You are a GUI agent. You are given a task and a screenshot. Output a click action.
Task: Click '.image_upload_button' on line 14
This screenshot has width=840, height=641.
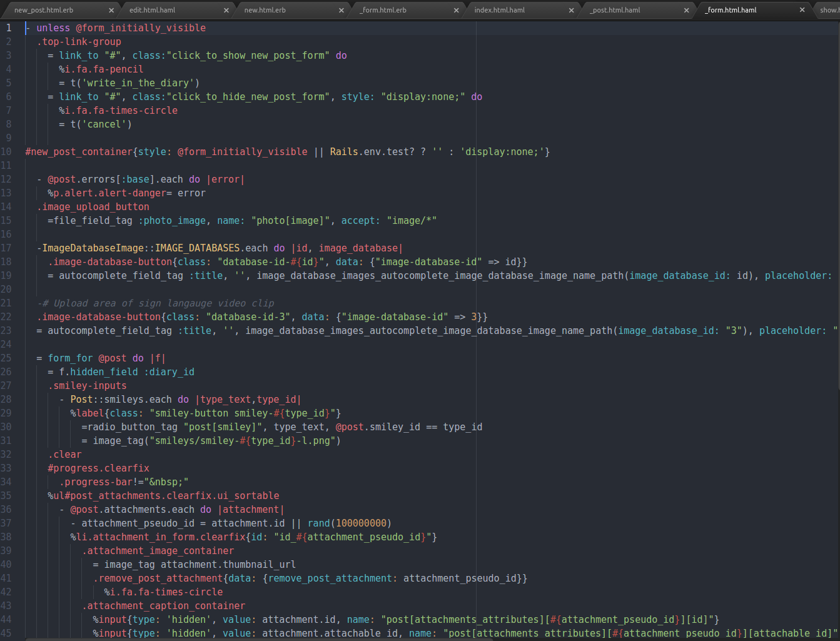[93, 207]
